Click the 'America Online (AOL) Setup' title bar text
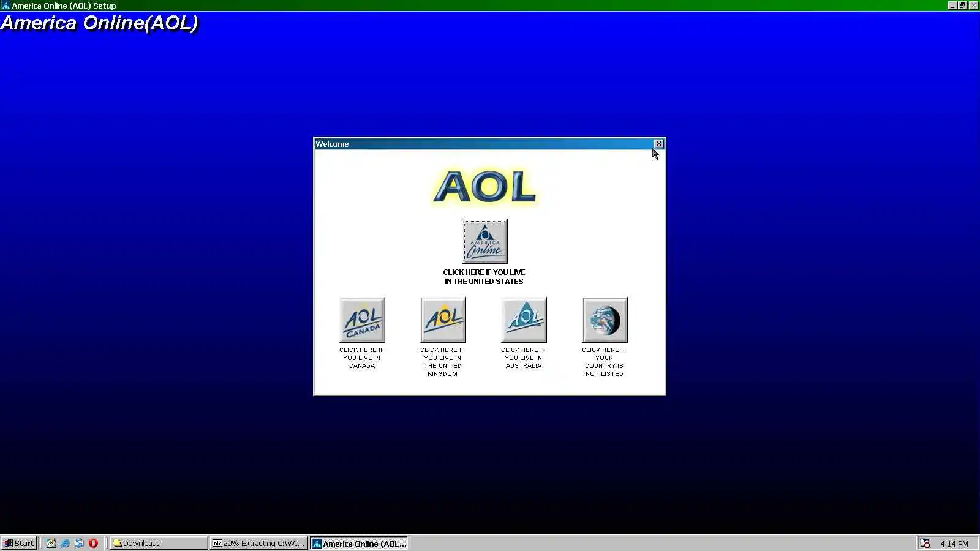 click(64, 6)
